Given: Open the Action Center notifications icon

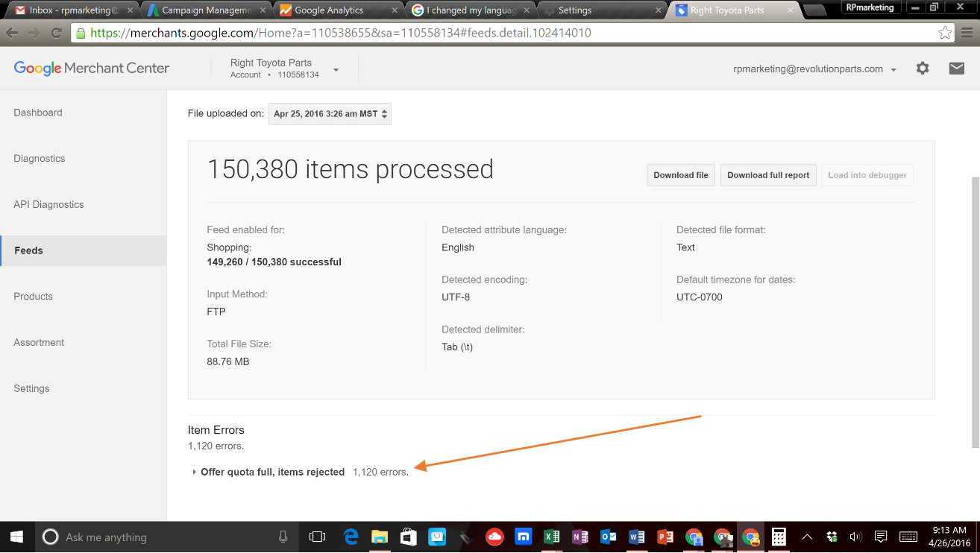Looking at the screenshot, I should 881,537.
